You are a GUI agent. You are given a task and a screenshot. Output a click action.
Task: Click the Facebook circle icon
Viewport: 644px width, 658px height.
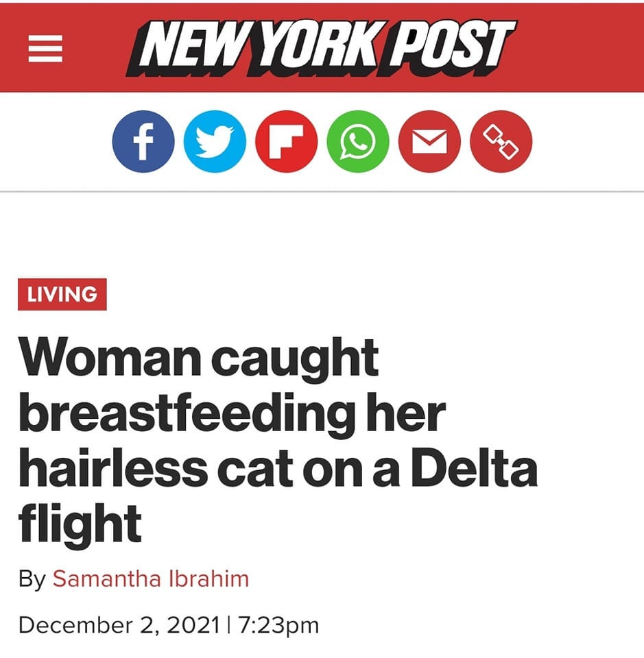143,141
